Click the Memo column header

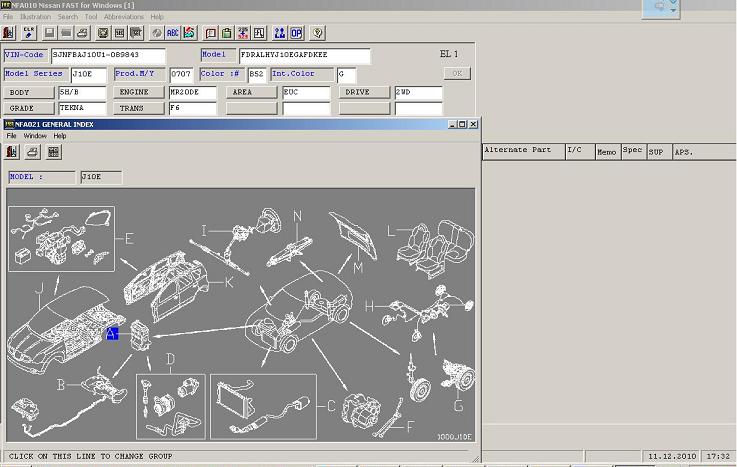tap(607, 152)
